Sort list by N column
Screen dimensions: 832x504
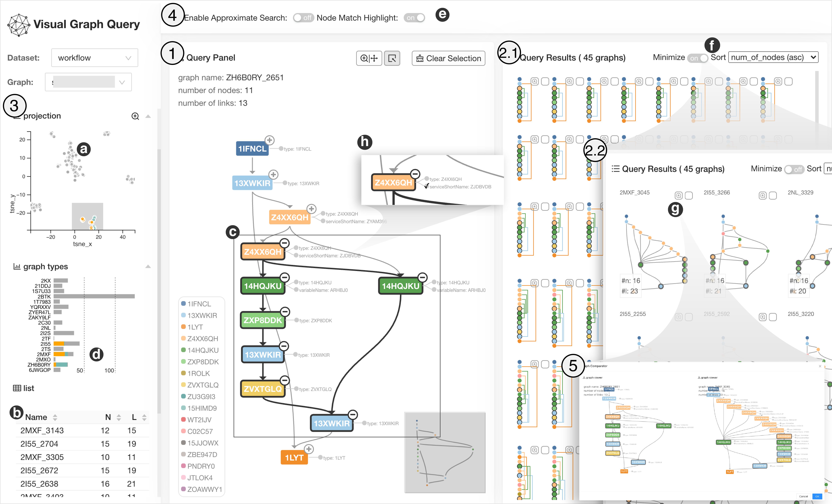pyautogui.click(x=119, y=417)
